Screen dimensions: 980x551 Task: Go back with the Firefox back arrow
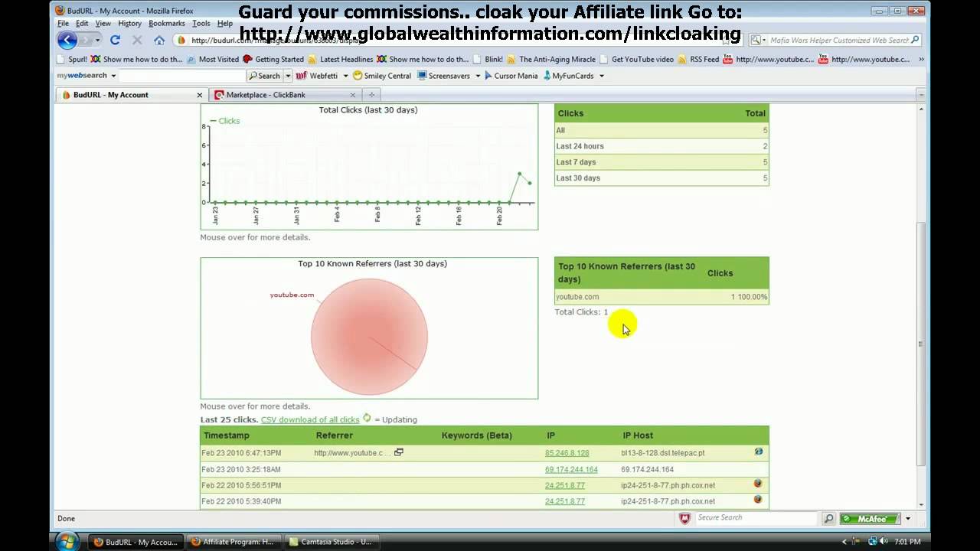[67, 40]
